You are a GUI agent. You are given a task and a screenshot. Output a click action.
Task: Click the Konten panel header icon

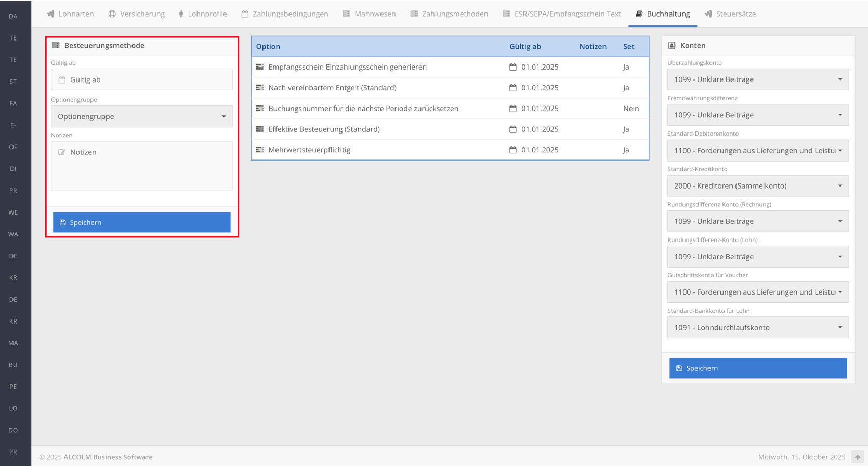tap(672, 46)
